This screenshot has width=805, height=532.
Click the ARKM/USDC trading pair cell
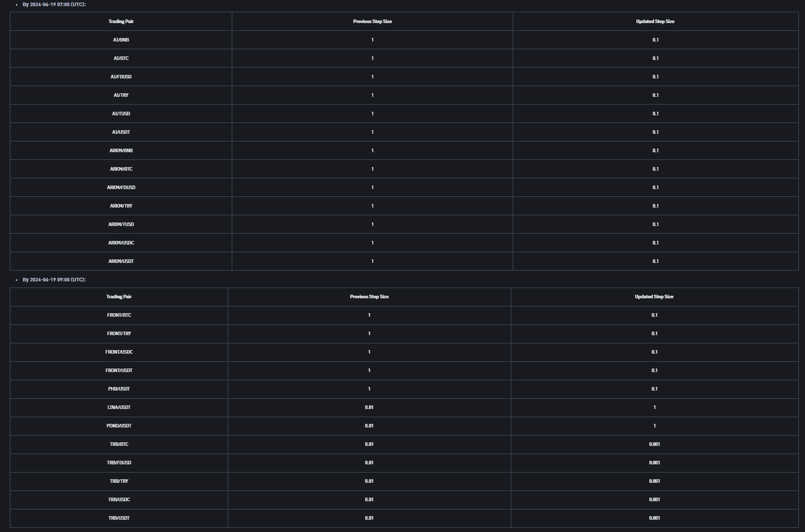(121, 243)
